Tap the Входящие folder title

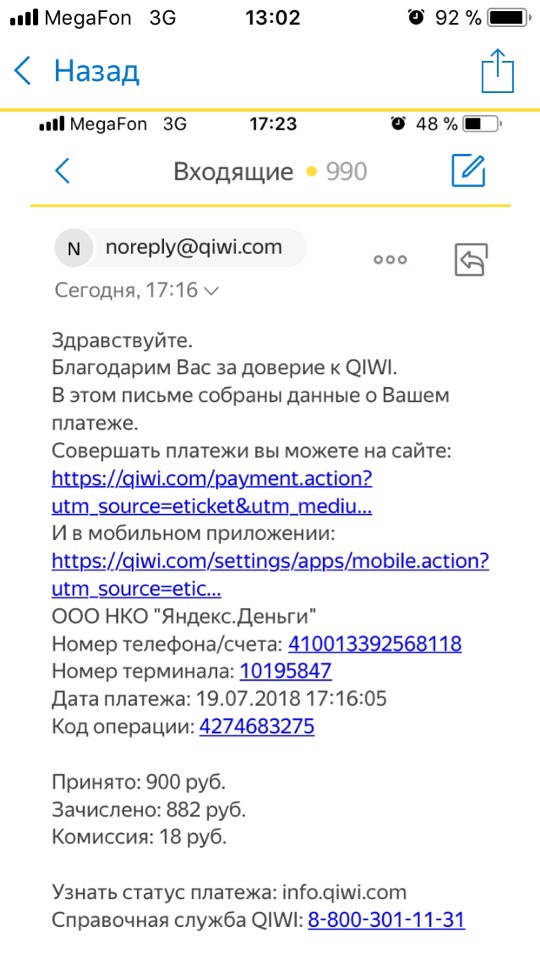(233, 172)
